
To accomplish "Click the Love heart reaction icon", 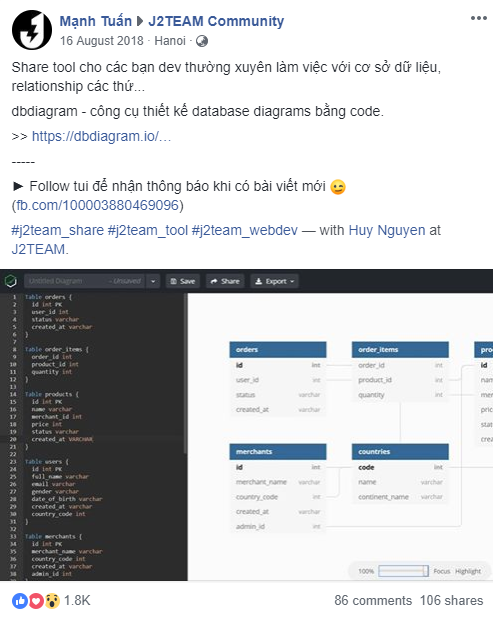I will pos(36,601).
